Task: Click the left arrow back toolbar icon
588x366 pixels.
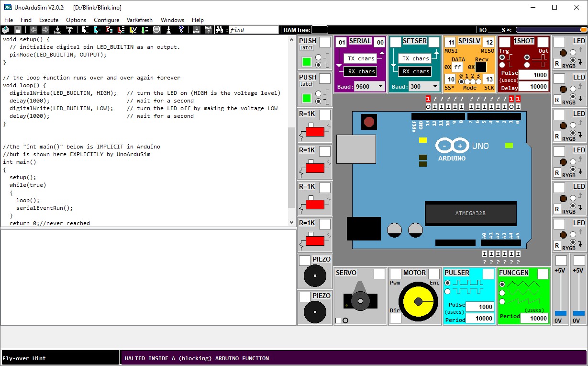Action: [x=33, y=30]
